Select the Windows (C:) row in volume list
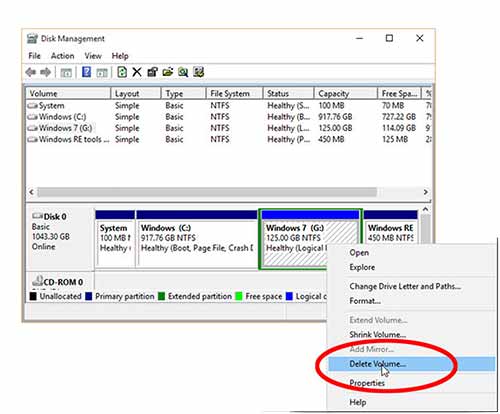The image size is (500, 414). [x=229, y=117]
